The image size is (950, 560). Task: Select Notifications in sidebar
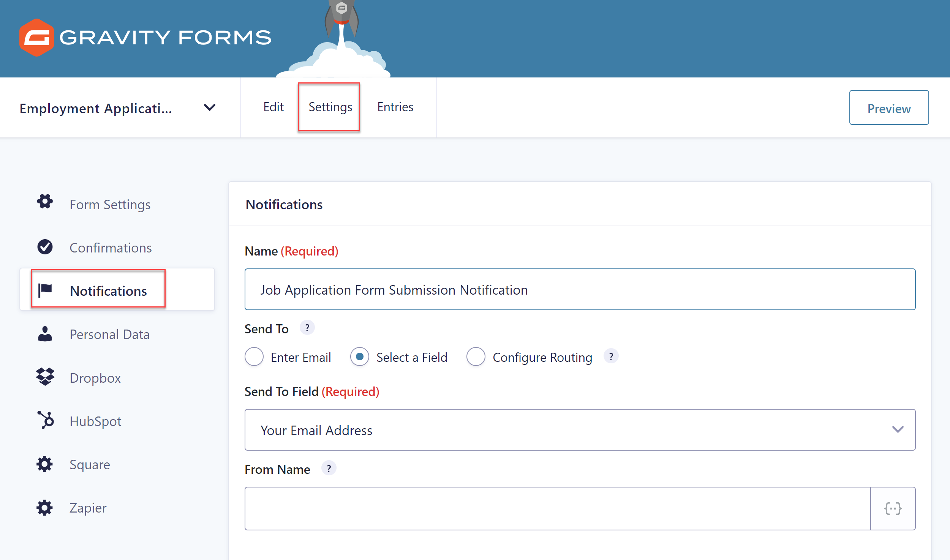coord(117,290)
